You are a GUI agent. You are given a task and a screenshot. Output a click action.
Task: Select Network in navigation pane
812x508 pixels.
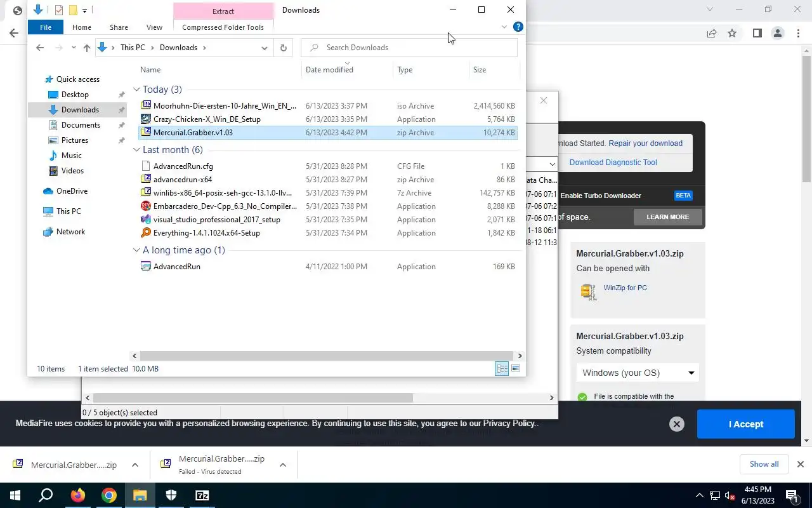point(70,232)
